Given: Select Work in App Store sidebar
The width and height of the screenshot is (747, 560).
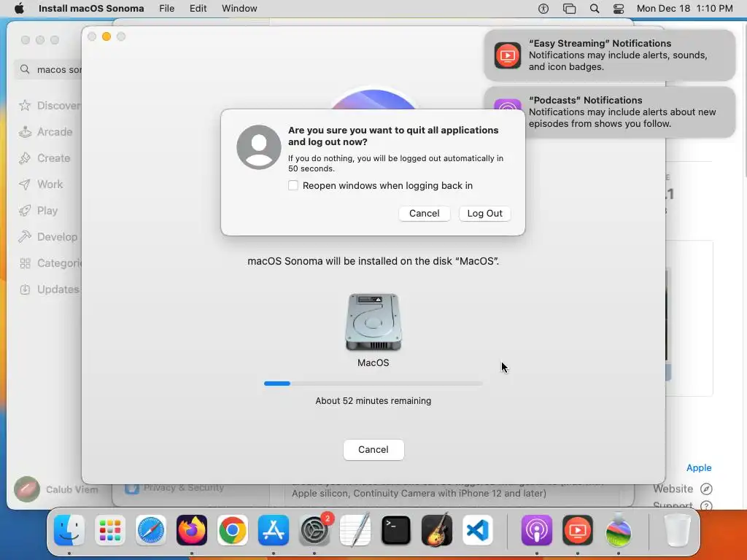Looking at the screenshot, I should click(41, 184).
